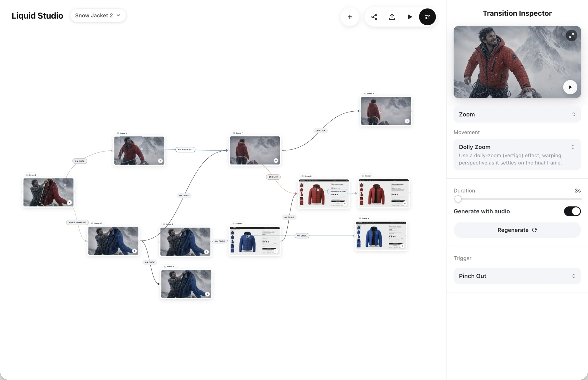Expand the transition preview fullscreen
The image size is (588, 380).
571,36
